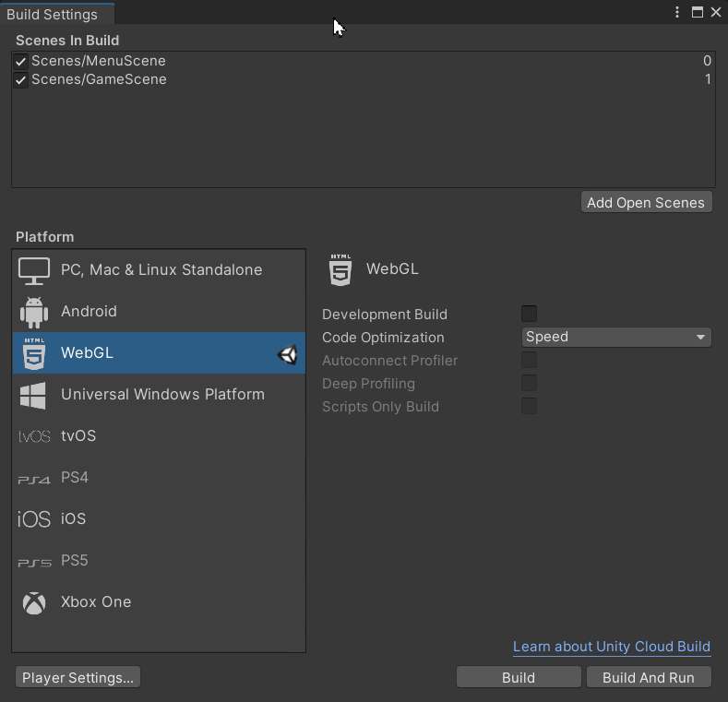Screen dimensions: 728x702
Task: Close the Build Settings window
Action: point(716,12)
